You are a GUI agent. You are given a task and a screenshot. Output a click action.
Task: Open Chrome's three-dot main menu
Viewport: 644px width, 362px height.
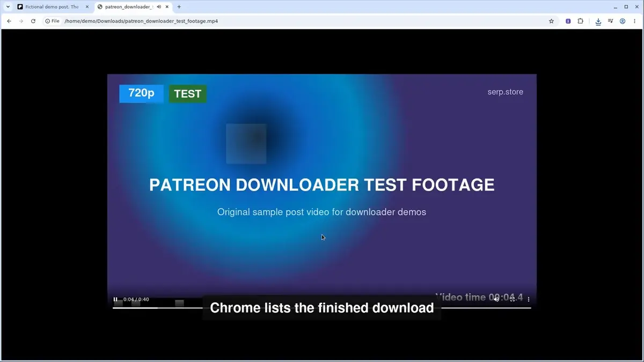click(x=635, y=21)
